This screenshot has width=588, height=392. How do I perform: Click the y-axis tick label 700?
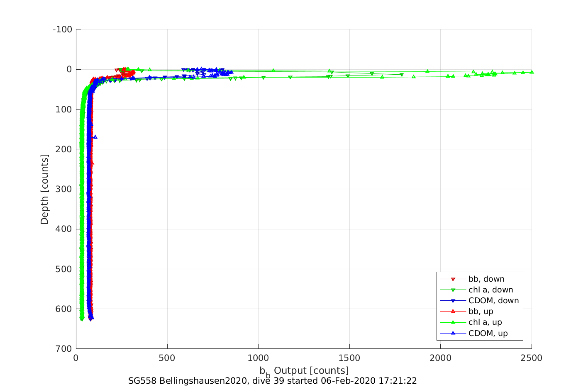coord(65,349)
